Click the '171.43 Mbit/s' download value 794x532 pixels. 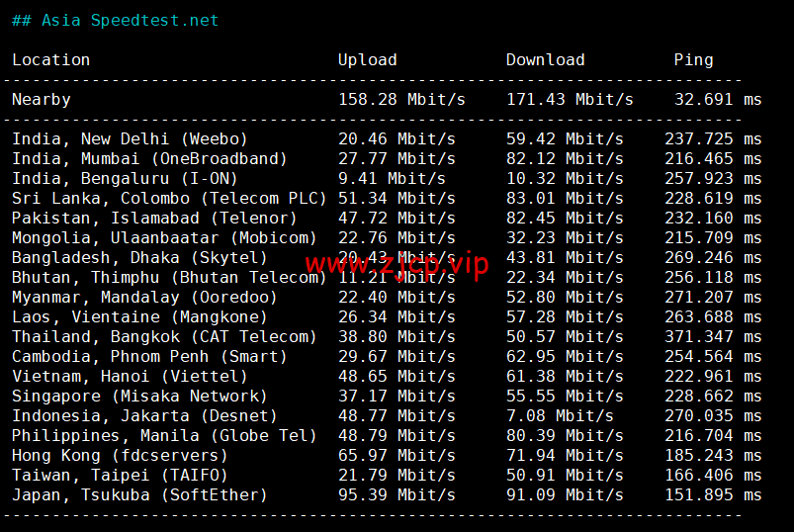(570, 99)
